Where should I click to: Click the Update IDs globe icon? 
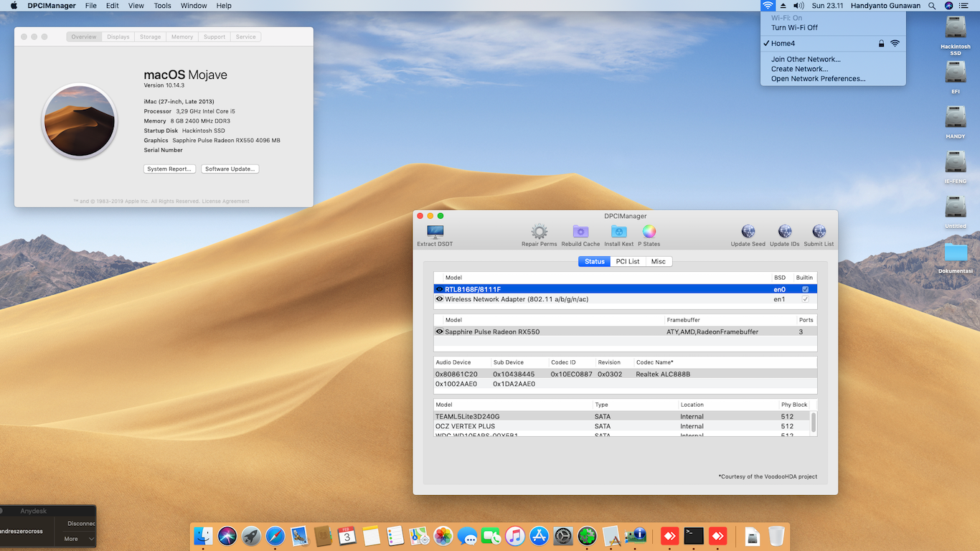(x=785, y=232)
